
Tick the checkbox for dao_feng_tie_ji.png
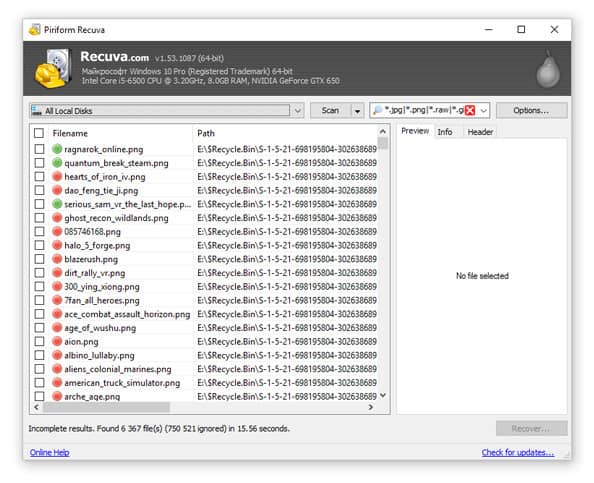(x=39, y=190)
